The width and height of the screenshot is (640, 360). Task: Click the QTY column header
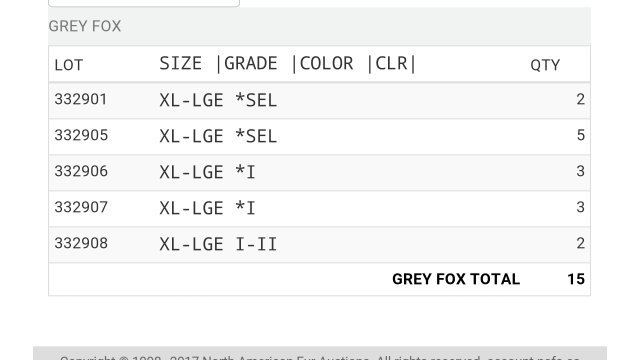pos(545,65)
